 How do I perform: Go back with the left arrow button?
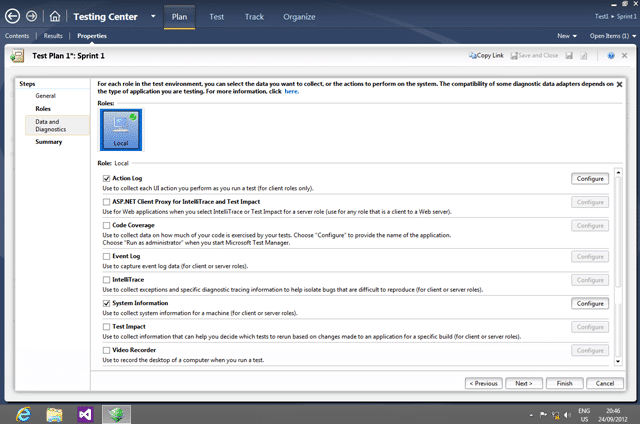coord(12,16)
